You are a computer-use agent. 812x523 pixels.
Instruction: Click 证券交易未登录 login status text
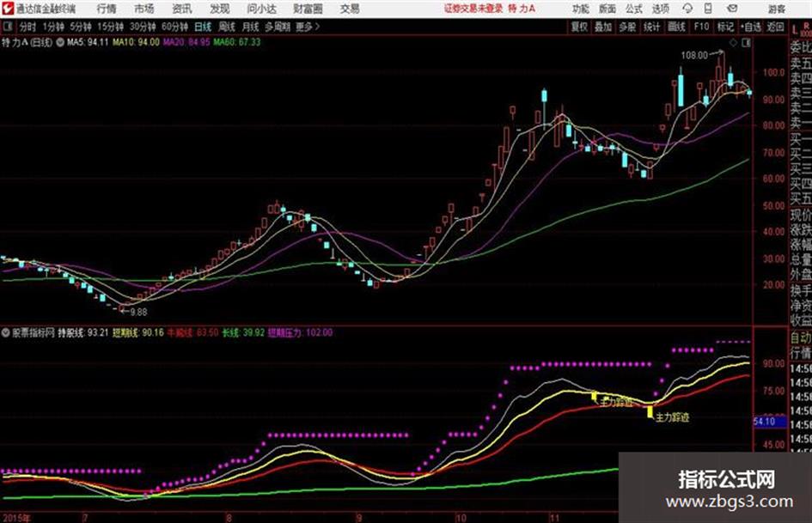473,9
